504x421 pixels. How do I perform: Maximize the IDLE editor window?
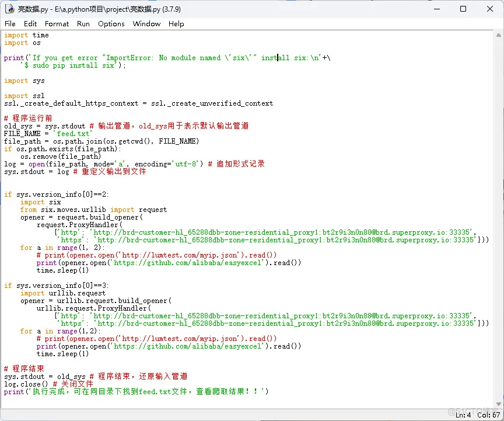[463, 9]
